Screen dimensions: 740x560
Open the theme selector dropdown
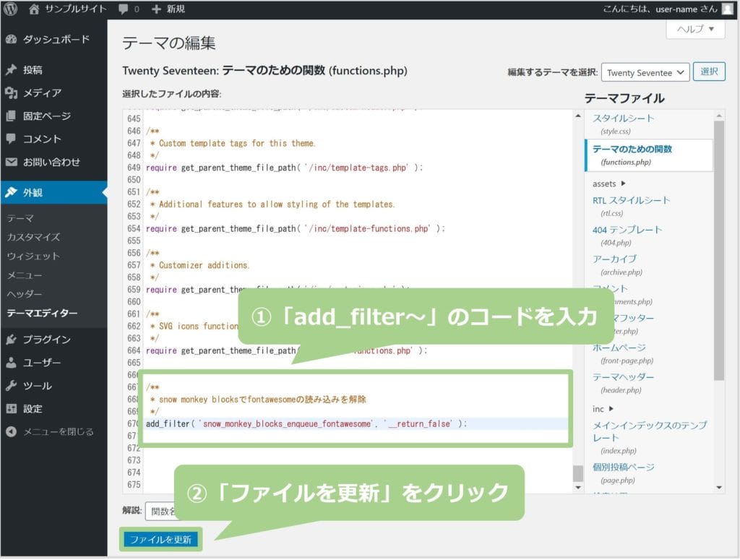pyautogui.click(x=645, y=72)
